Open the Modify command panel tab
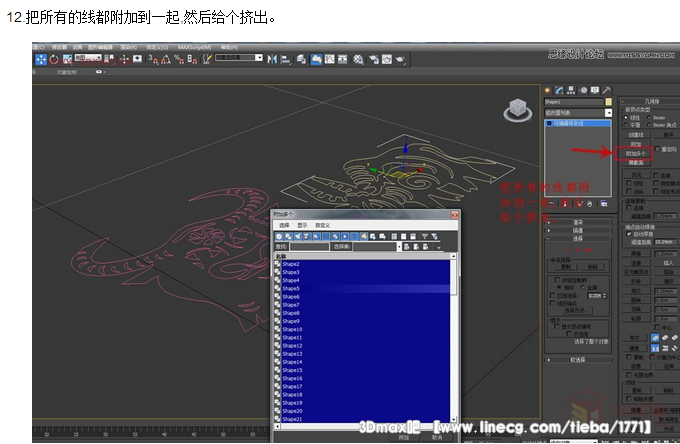This screenshot has height=444, width=680. coord(559,90)
